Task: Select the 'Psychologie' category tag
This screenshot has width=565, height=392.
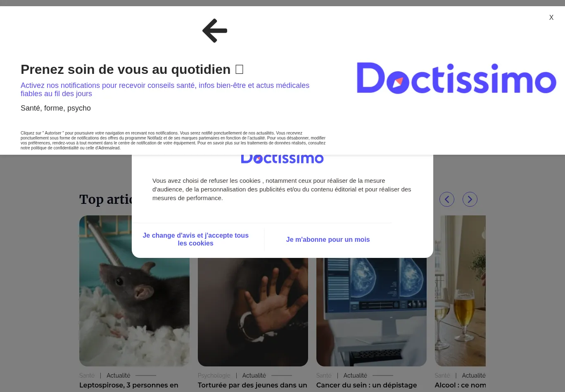Action: coord(214,375)
